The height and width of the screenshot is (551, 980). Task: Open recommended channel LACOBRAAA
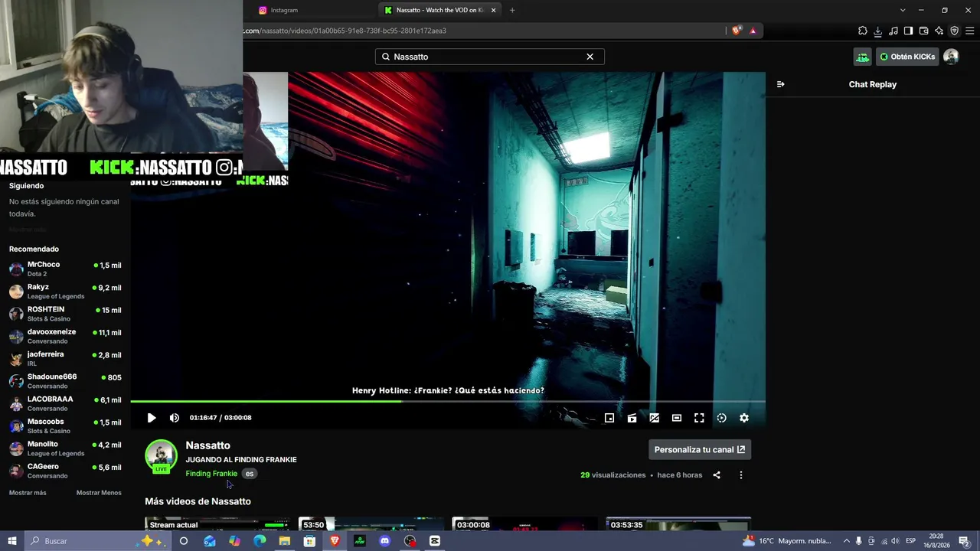point(65,403)
